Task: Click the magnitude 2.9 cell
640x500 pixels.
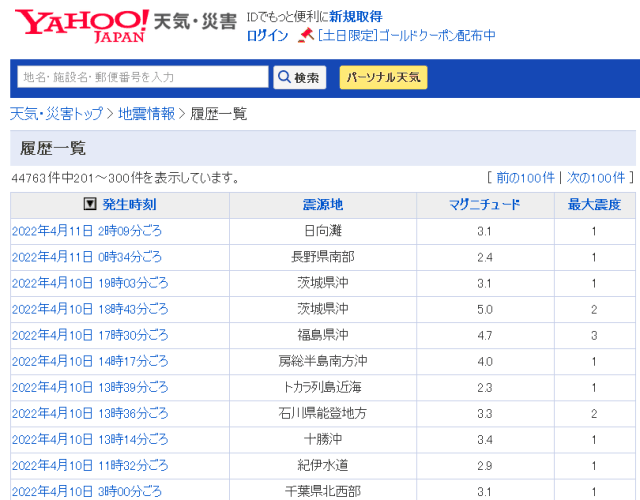Action: click(x=485, y=466)
